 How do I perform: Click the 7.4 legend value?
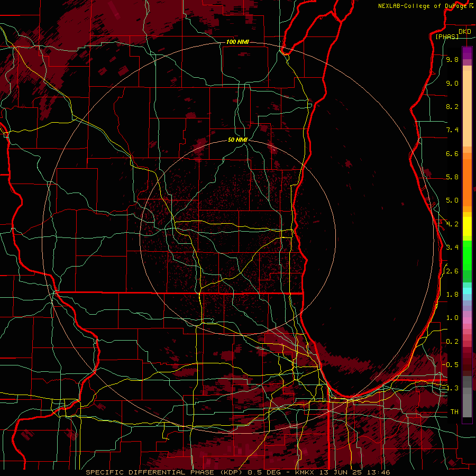(452, 130)
